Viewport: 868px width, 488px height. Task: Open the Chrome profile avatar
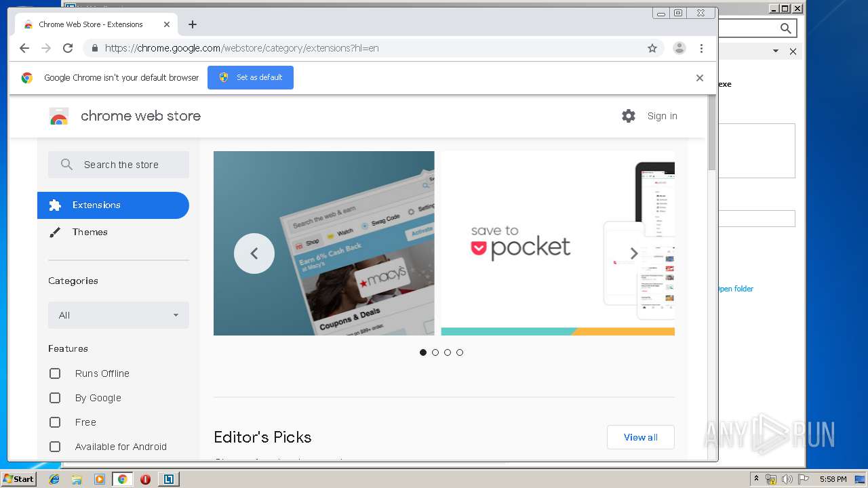pyautogui.click(x=679, y=48)
